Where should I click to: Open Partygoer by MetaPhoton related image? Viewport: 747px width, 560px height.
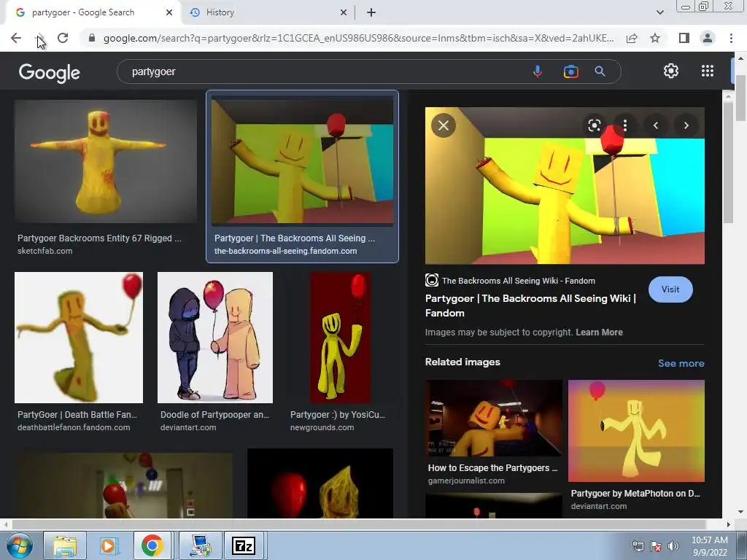tap(636, 431)
